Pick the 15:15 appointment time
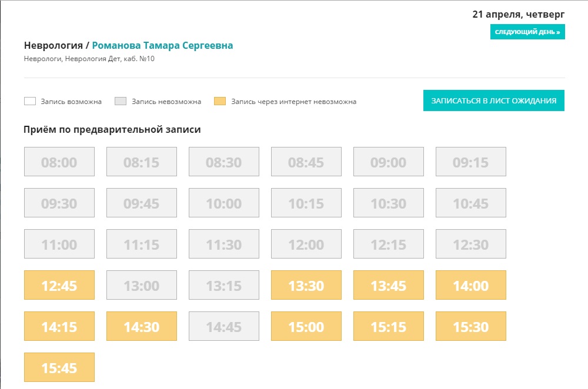588x389 pixels. coord(389,326)
